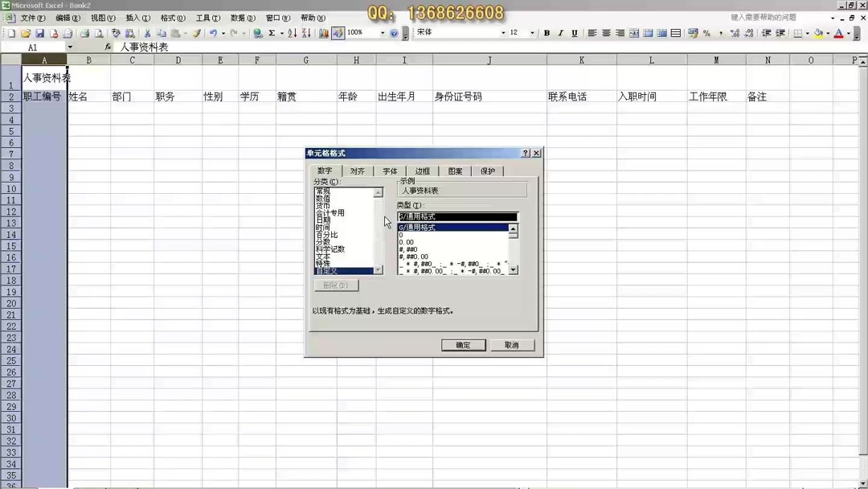The width and height of the screenshot is (868, 489).
Task: Click the Format Painter icon
Action: [x=197, y=34]
